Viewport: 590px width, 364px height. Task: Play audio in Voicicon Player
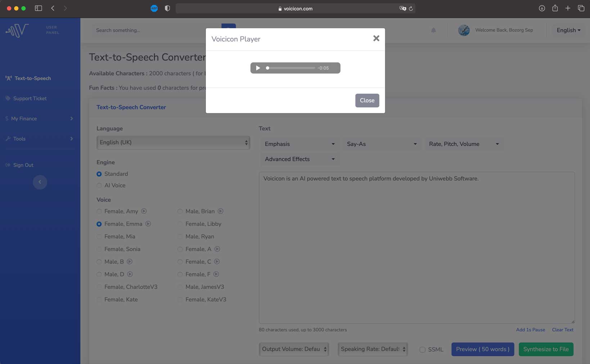coord(258,68)
